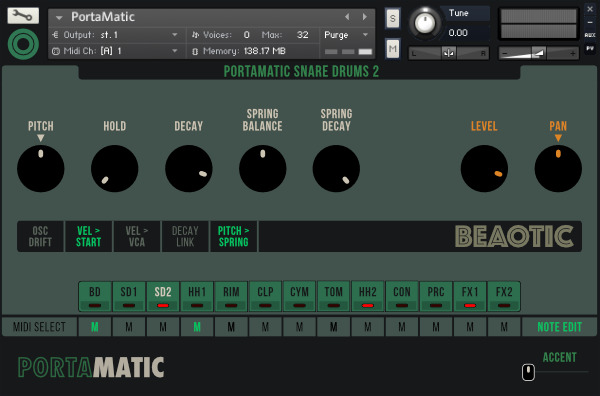Adjust the Tune knob
The height and width of the screenshot is (396, 600).
(x=425, y=23)
